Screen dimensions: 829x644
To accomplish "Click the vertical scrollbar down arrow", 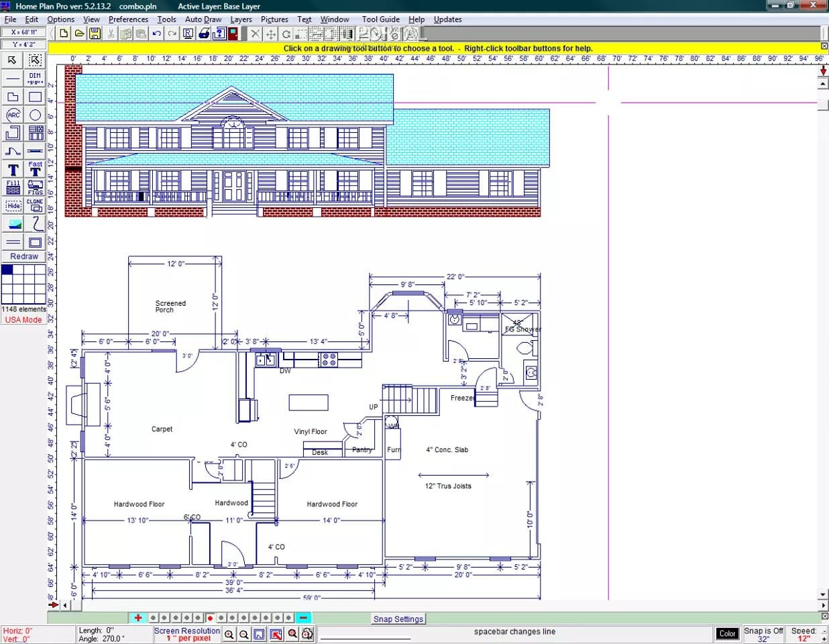I will coord(823,594).
